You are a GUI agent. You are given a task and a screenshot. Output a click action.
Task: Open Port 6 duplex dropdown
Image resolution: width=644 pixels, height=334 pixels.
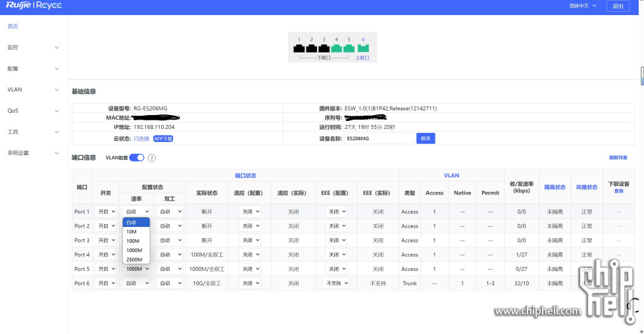coord(170,283)
